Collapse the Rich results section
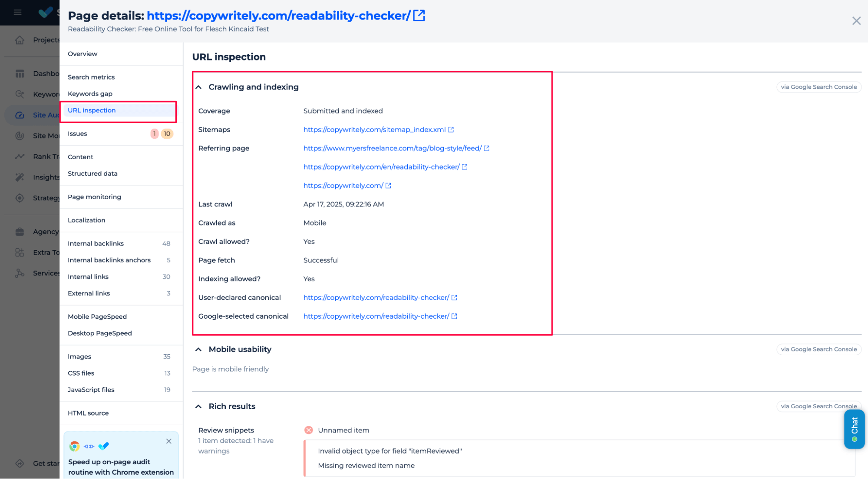The width and height of the screenshot is (868, 479). (198, 406)
